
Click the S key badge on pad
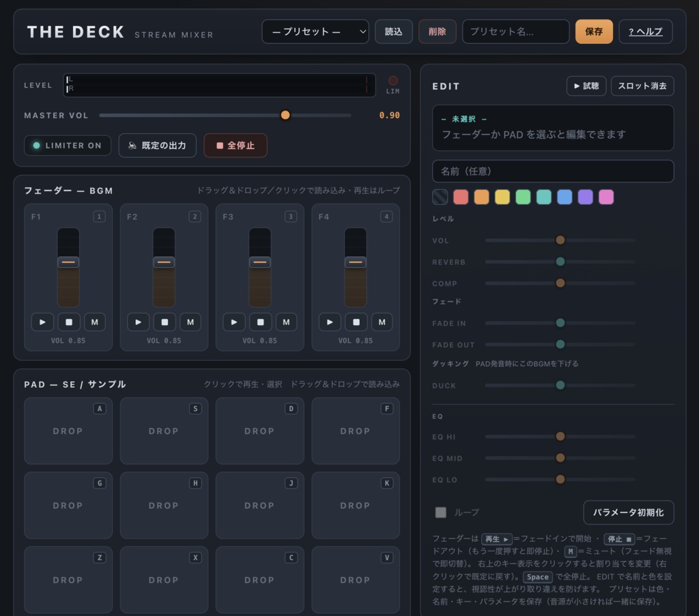(x=195, y=408)
